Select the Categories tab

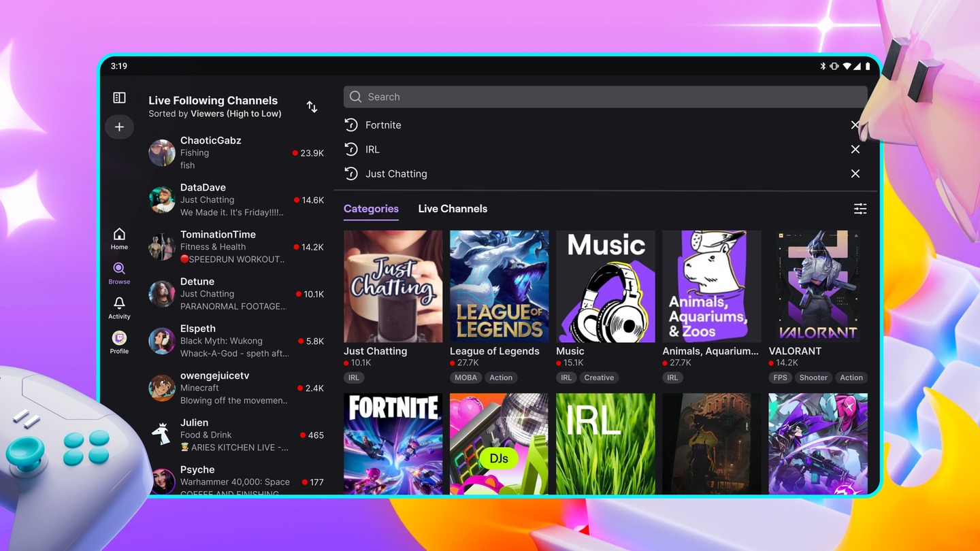(x=371, y=208)
